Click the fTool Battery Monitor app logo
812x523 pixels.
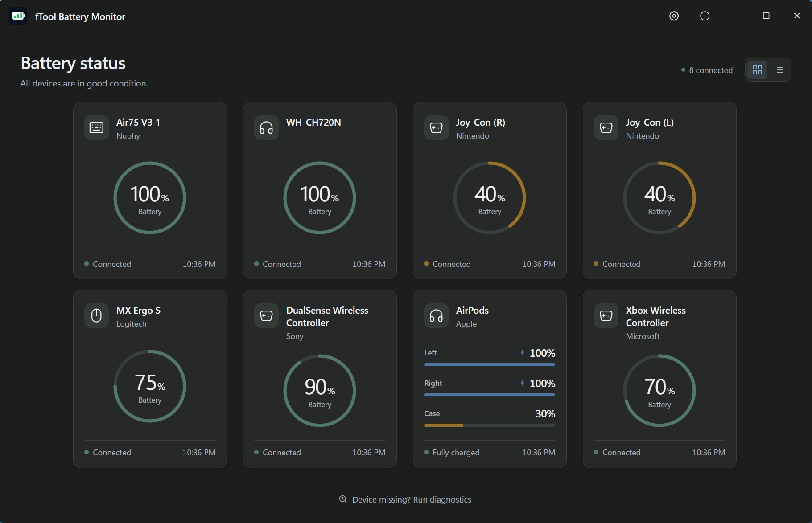pos(18,16)
